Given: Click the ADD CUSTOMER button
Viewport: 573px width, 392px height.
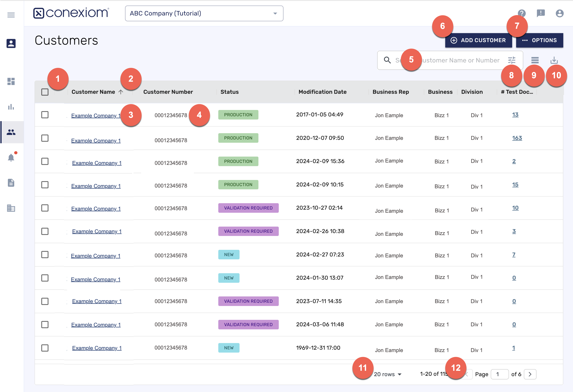Looking at the screenshot, I should click(x=478, y=40).
